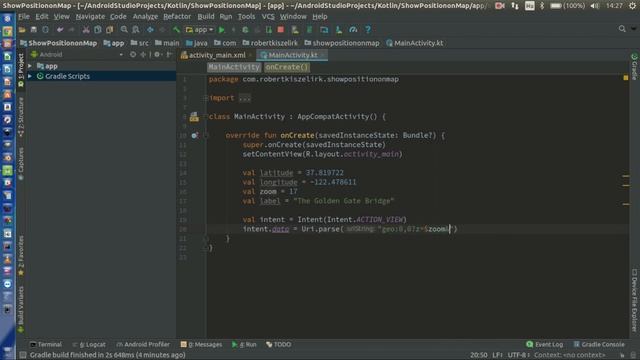Open the Refactor menu
The height and width of the screenshot is (360, 640).
pos(177,17)
